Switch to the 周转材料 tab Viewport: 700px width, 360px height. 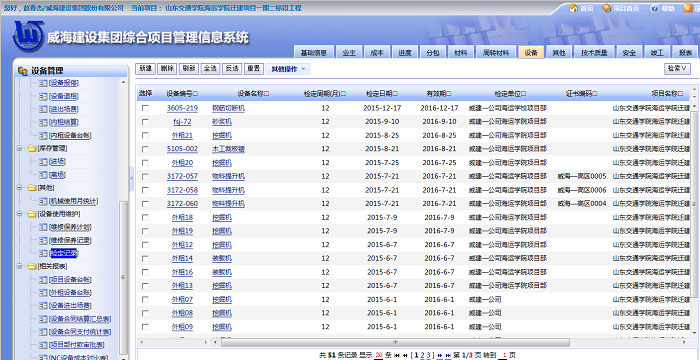click(496, 52)
